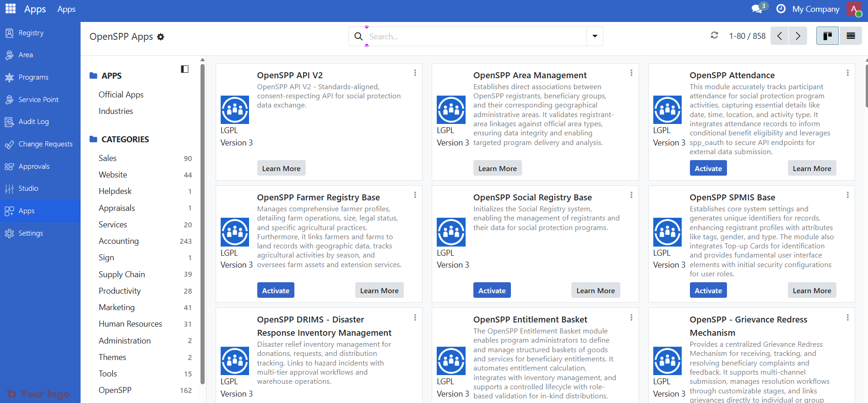Screen dimensions: 868x403
Task: Refresh the apps list with reload icon
Action: click(714, 35)
